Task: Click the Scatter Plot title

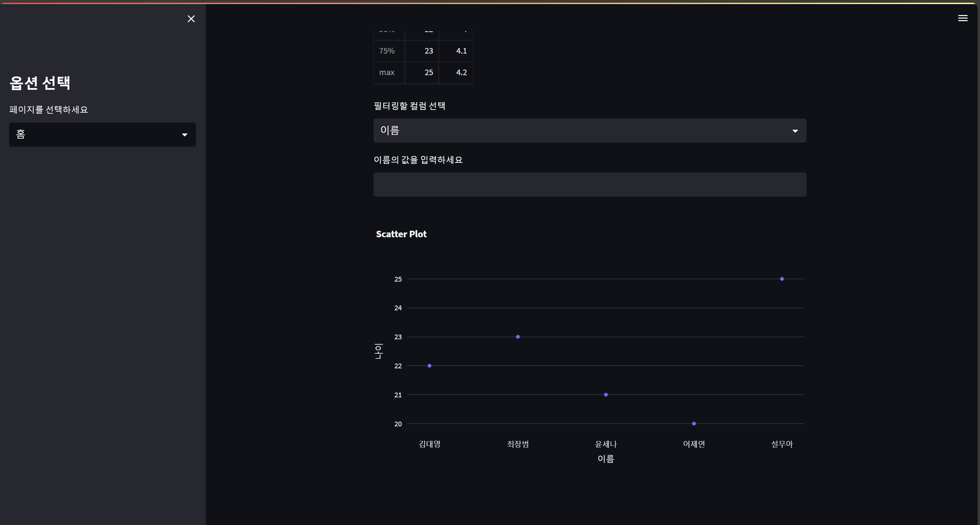Action: coord(401,234)
